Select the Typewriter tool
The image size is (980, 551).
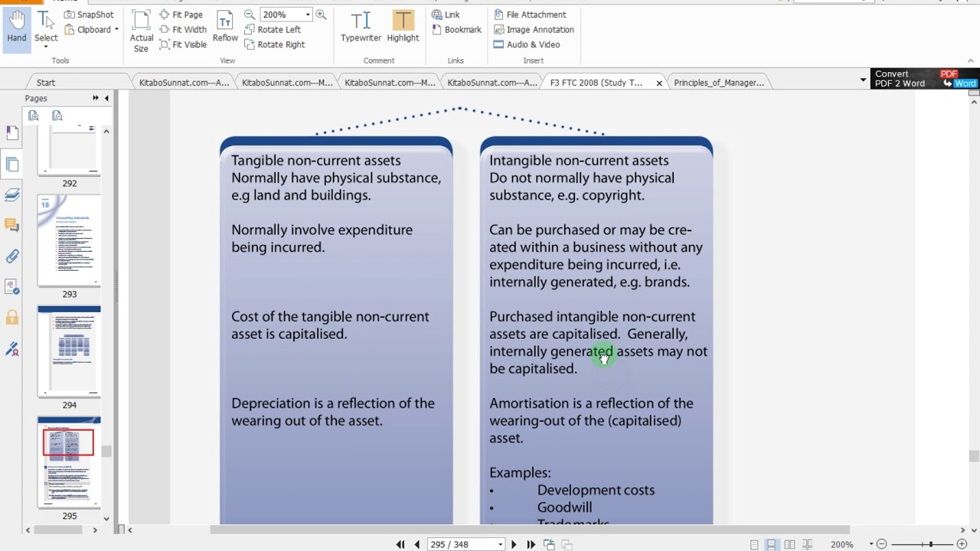pyautogui.click(x=361, y=28)
